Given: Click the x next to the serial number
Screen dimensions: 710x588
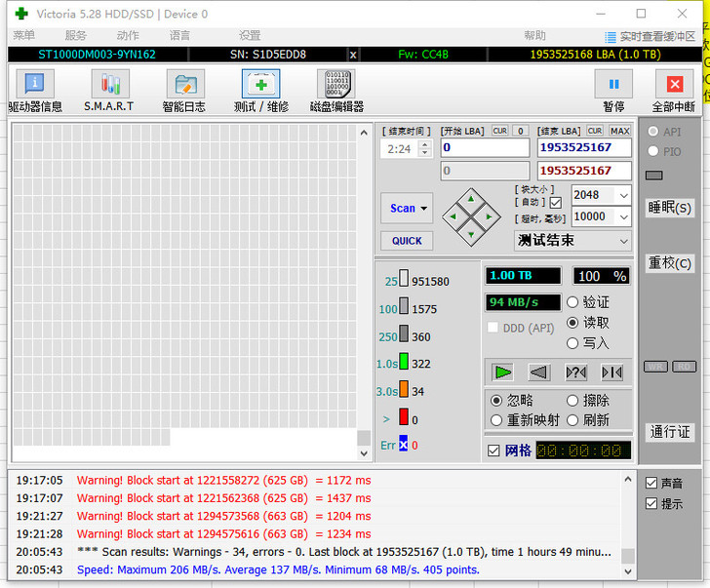Looking at the screenshot, I should [353, 56].
